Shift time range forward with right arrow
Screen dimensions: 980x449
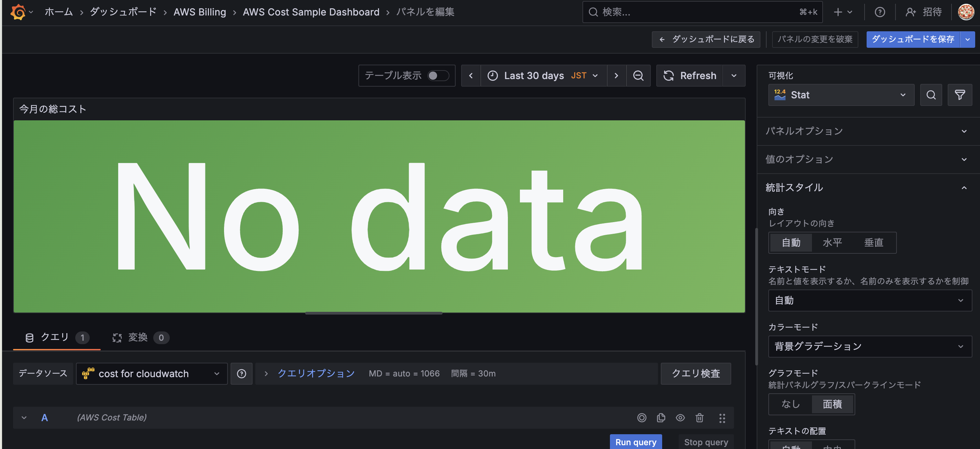pos(616,76)
